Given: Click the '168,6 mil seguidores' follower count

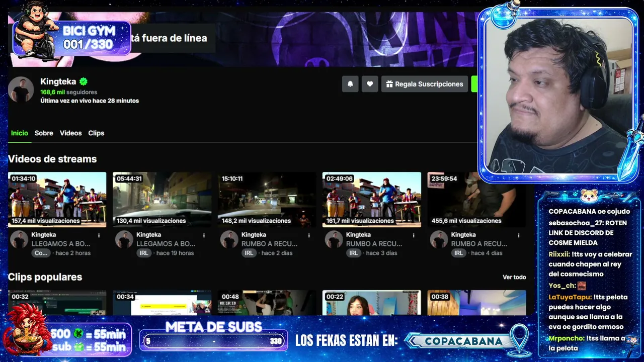Looking at the screenshot, I should coord(69,92).
